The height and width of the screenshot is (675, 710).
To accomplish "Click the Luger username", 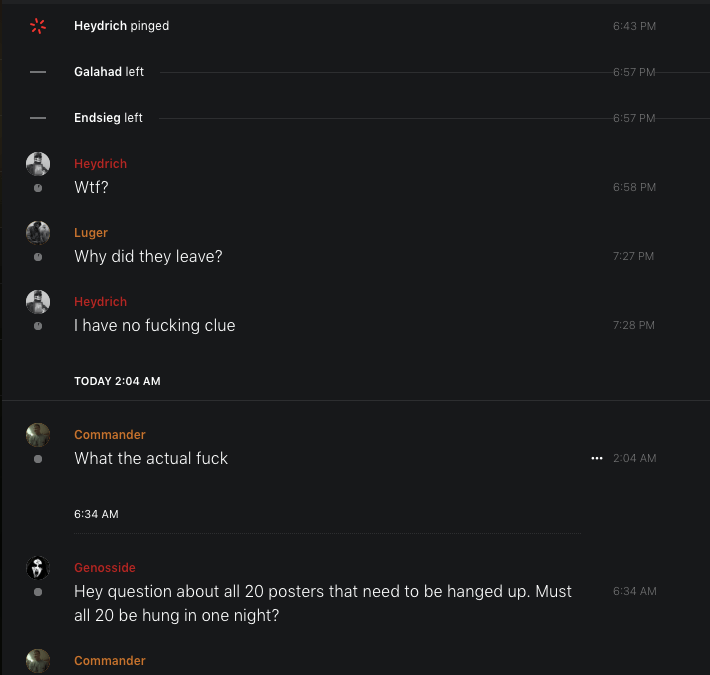I will point(91,233).
